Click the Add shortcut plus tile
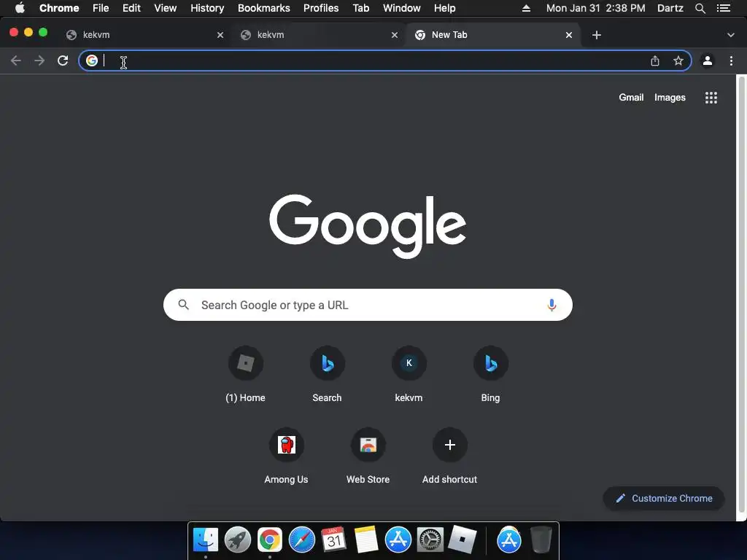 click(449, 456)
